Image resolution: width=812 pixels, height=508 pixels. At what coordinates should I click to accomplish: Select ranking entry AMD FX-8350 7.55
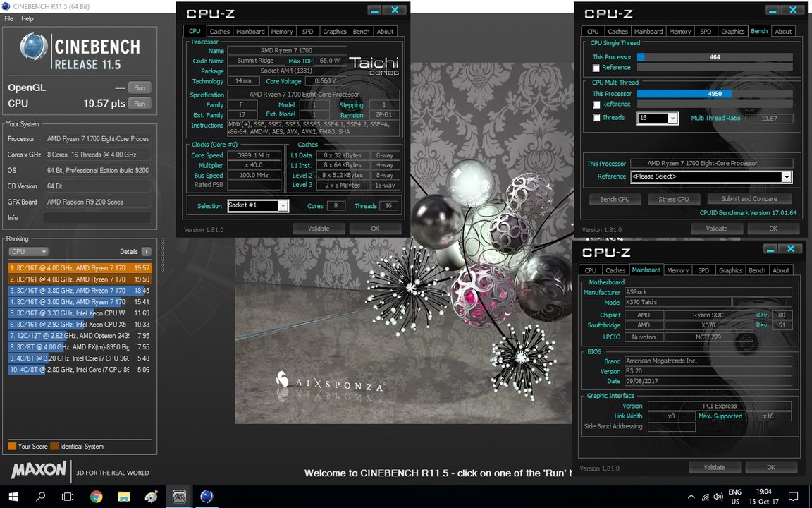click(80, 347)
